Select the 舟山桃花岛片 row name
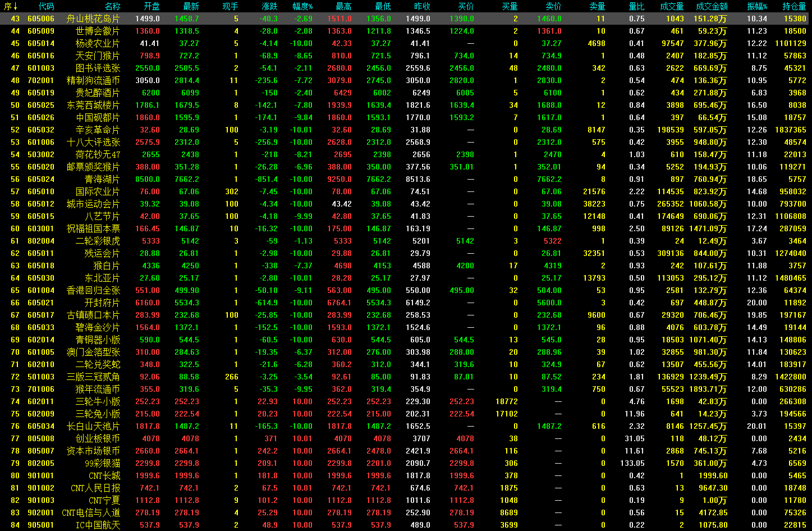Image resolution: width=812 pixels, height=531 pixels. (93, 19)
